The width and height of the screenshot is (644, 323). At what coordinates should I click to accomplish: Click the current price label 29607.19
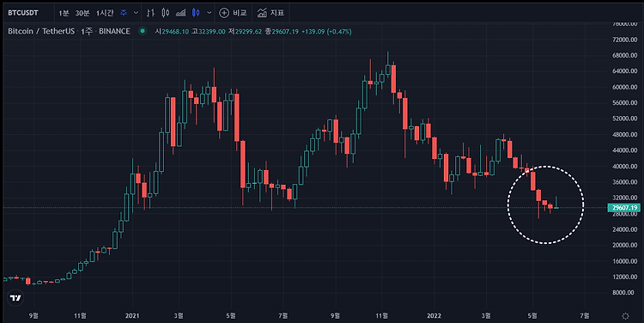point(624,208)
